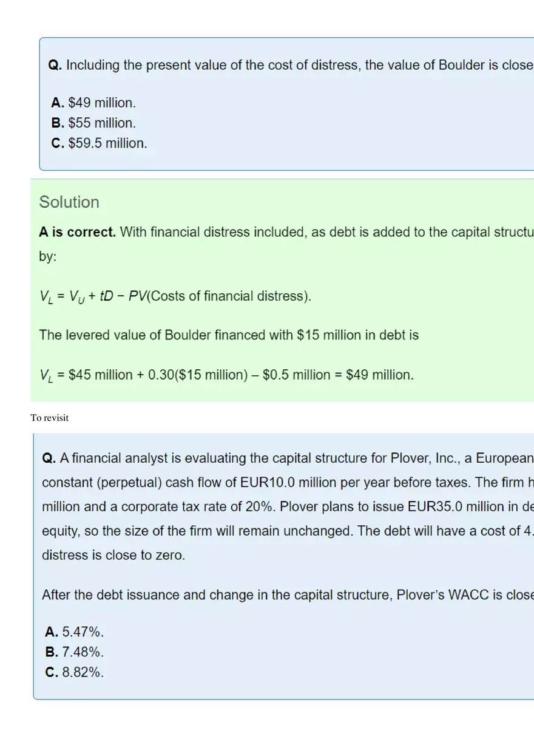Choose option B. 7.48% for Plover's WACC
The width and height of the screenshot is (534, 756).
[x=75, y=652]
